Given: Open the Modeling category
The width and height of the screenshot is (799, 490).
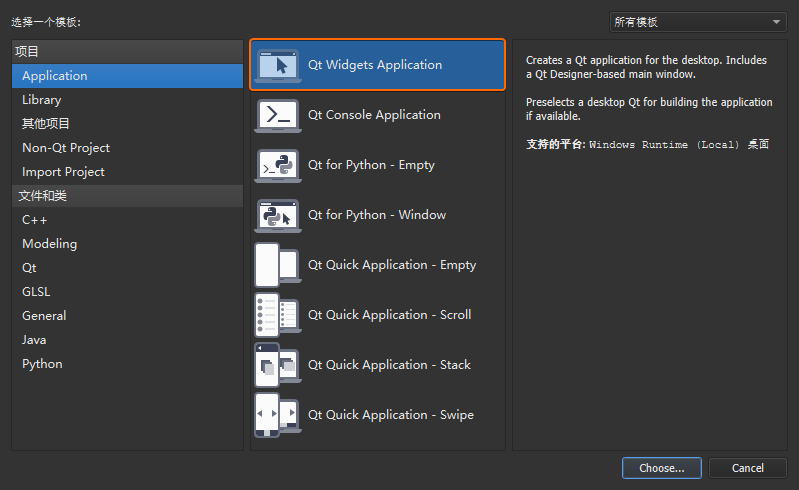Looking at the screenshot, I should (127, 244).
